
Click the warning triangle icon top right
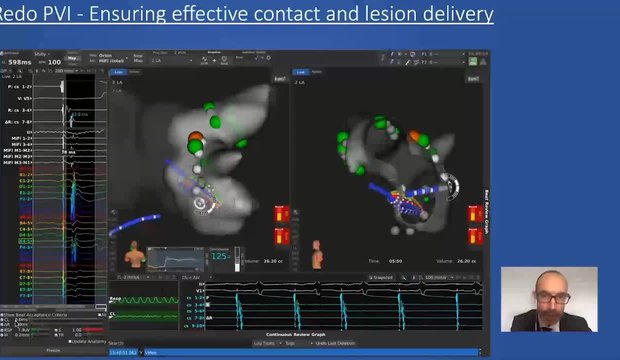point(483,61)
